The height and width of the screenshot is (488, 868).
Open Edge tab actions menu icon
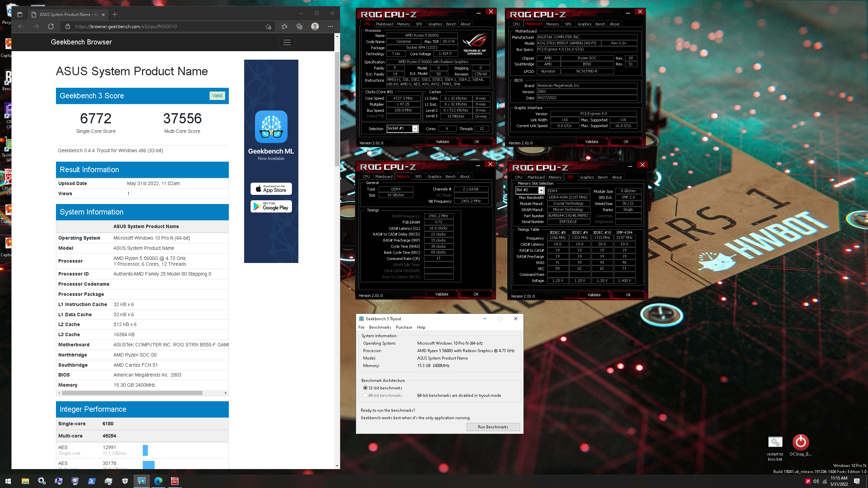click(x=20, y=14)
